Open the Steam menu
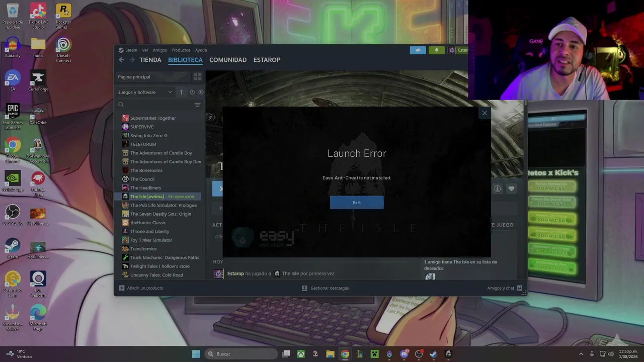This screenshot has width=644, height=362. (x=131, y=50)
